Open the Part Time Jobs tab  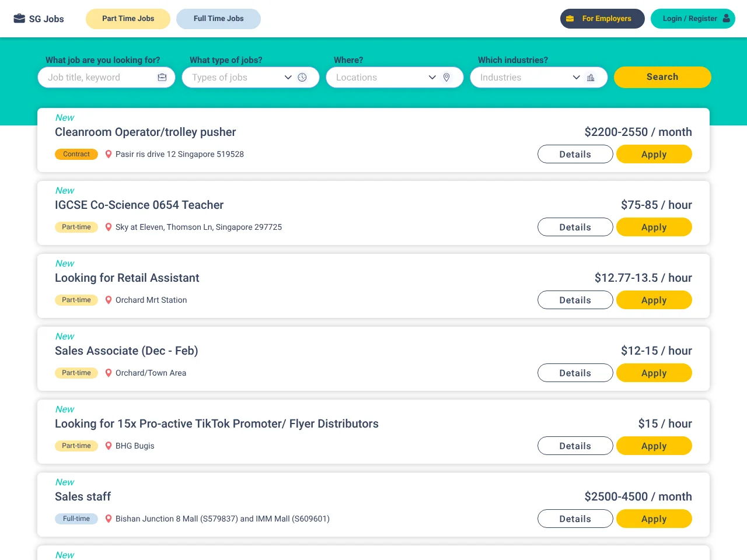tap(128, 19)
